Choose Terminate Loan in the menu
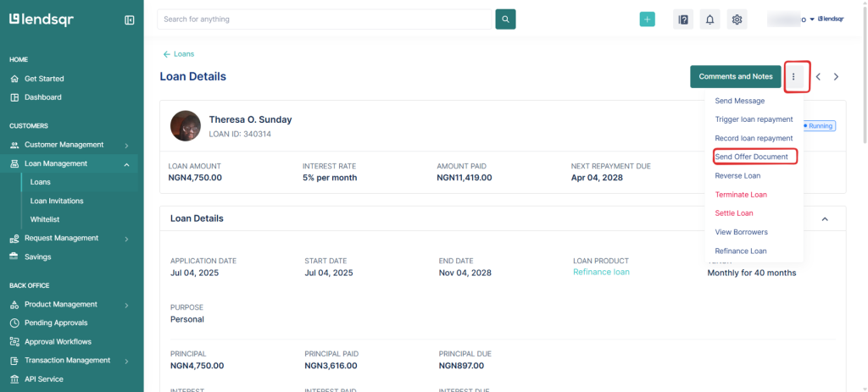Viewport: 868px width, 392px height. 740,195
